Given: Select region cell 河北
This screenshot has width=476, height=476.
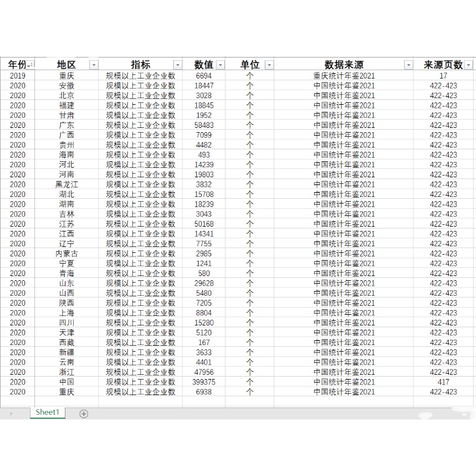Looking at the screenshot, I should point(67,165).
